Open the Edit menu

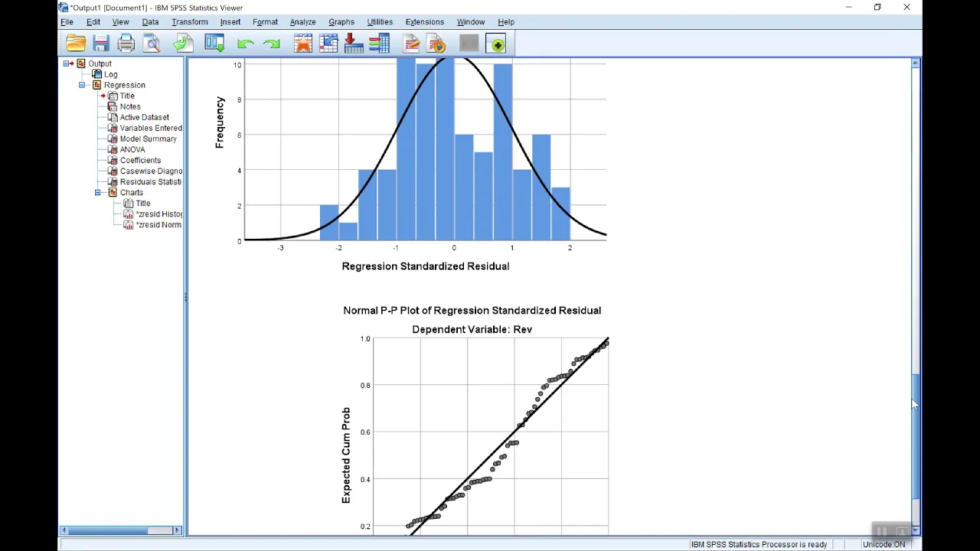click(x=93, y=22)
